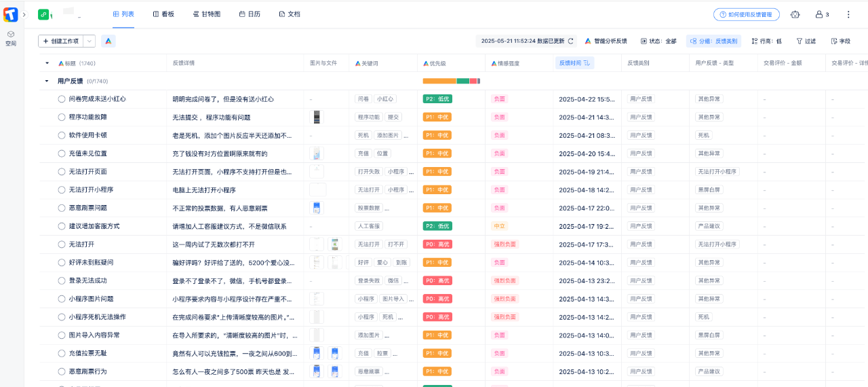Open the 恶意刷票行为 title link
The height and width of the screenshot is (387, 868).
[x=87, y=371]
